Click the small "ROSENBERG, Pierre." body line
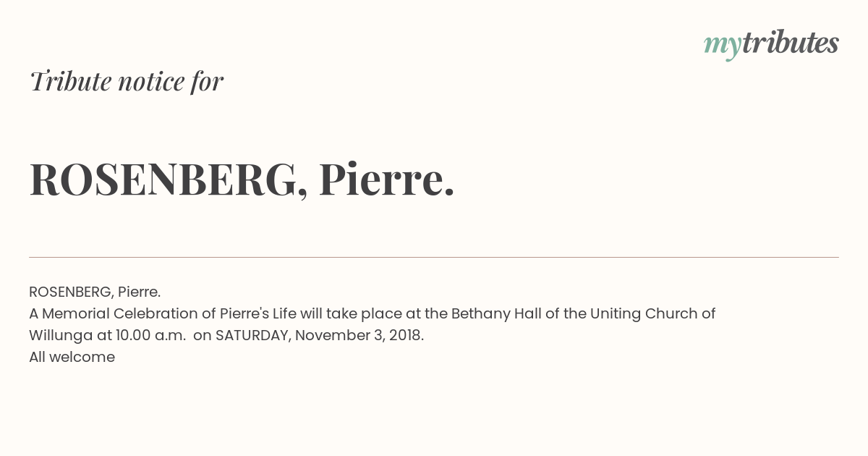868x456 pixels. coord(95,292)
